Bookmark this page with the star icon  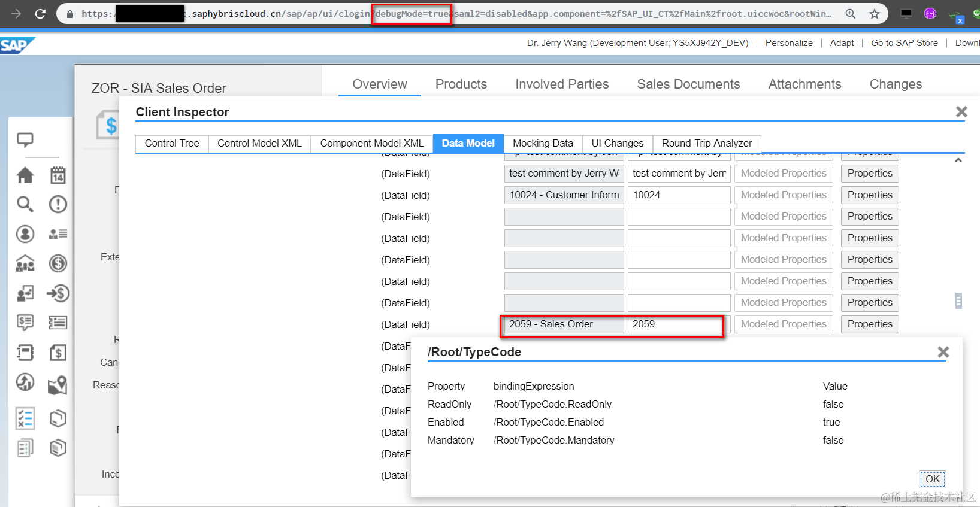click(x=875, y=13)
